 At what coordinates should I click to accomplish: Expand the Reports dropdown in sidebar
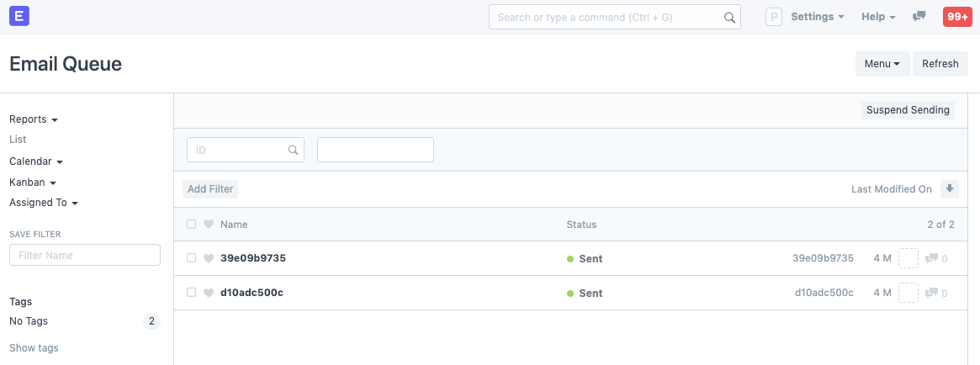pos(34,119)
